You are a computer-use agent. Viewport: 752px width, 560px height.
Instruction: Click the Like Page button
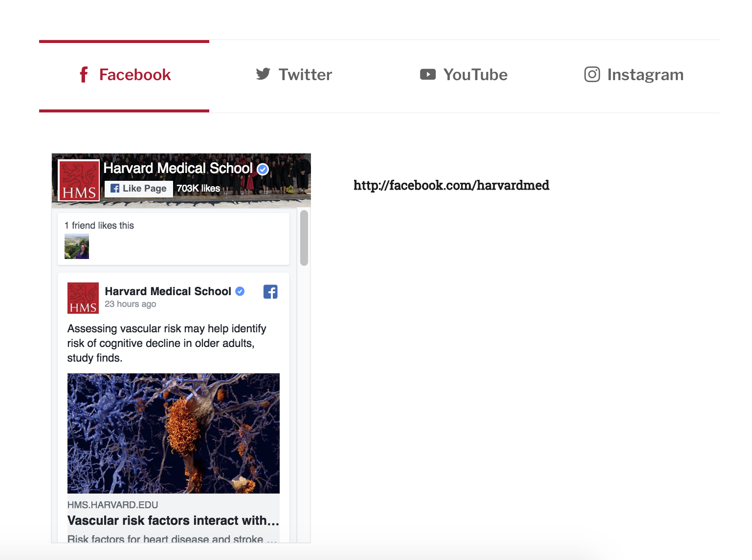click(139, 189)
